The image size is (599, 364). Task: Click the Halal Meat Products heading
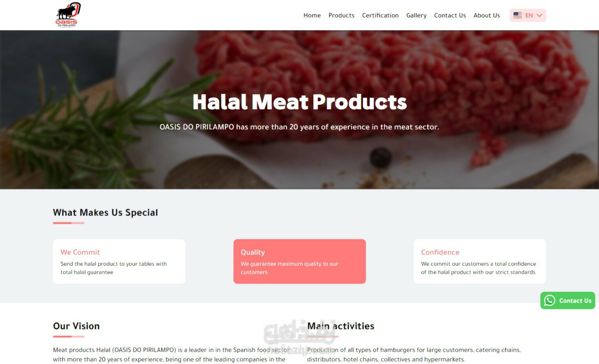[299, 102]
